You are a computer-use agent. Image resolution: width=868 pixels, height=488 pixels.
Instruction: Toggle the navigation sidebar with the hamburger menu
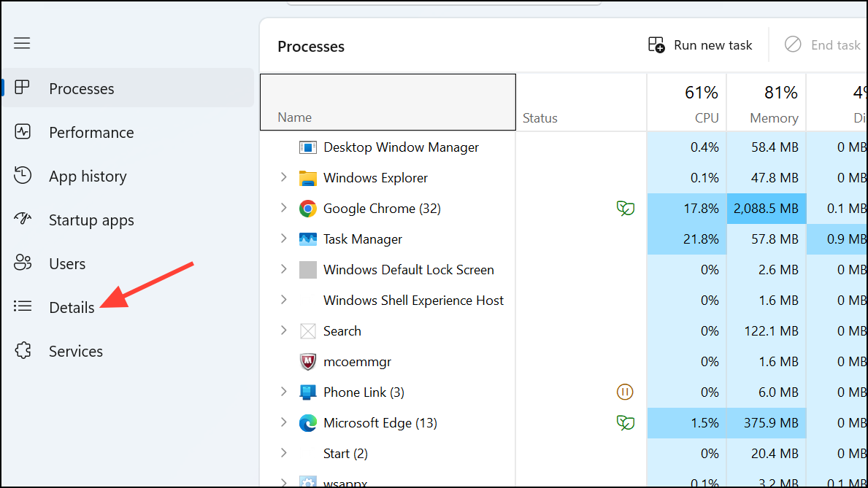click(22, 43)
